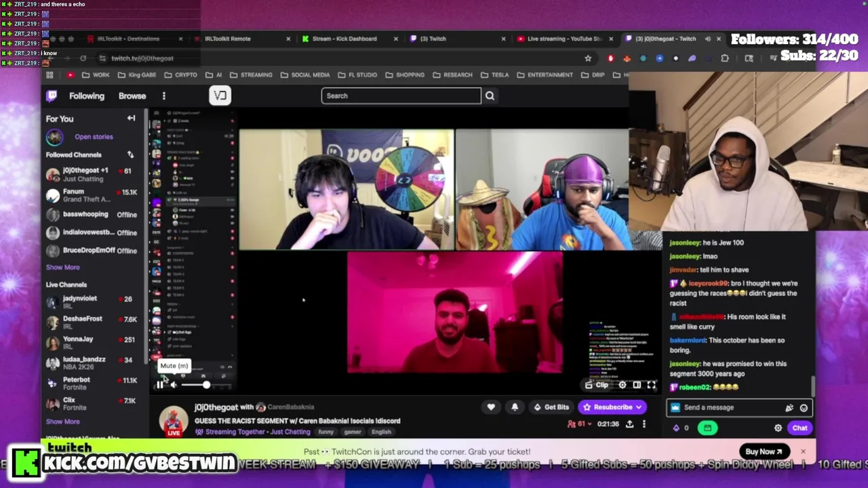The height and width of the screenshot is (488, 868).
Task: Show more live channels
Action: (x=62, y=422)
